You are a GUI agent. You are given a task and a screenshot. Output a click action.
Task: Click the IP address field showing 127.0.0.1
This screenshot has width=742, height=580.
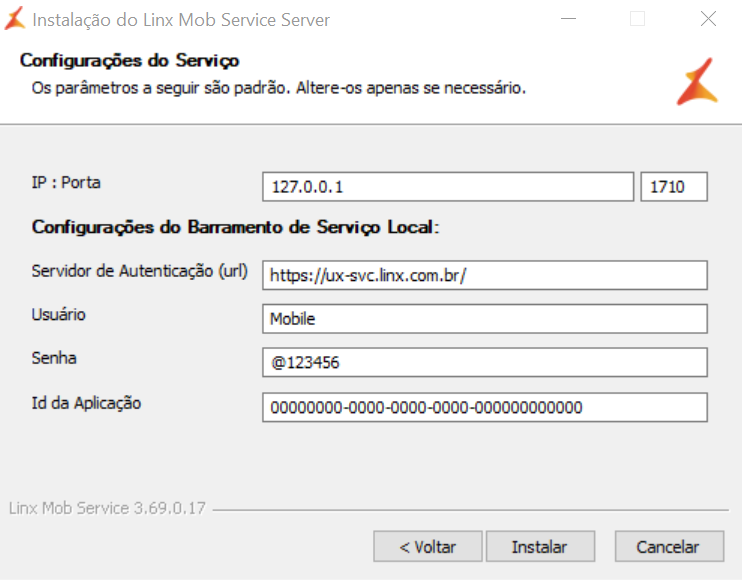coord(448,187)
